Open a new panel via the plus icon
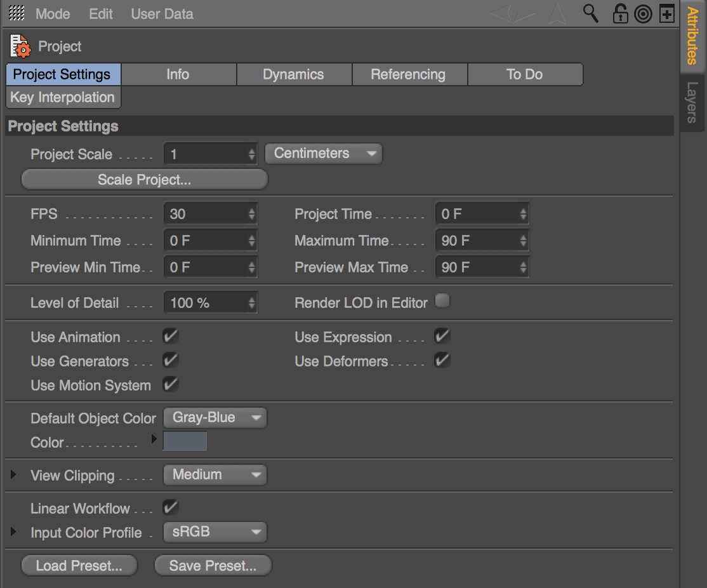Image resolution: width=707 pixels, height=588 pixels. click(667, 13)
